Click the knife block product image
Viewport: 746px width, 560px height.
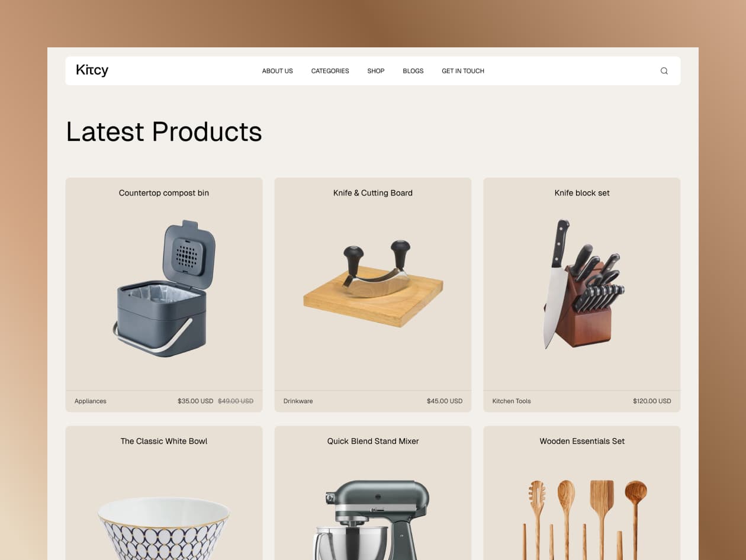584,284
